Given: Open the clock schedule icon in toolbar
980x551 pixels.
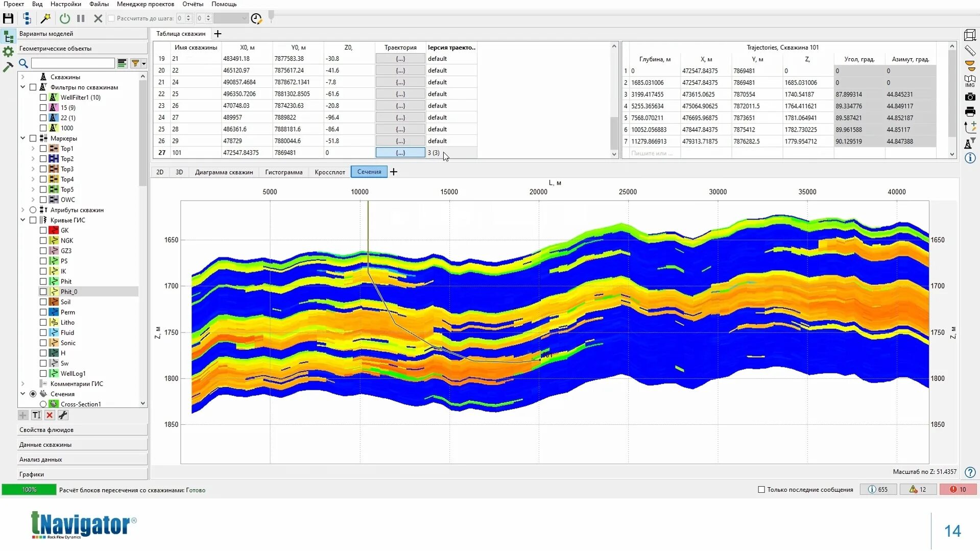Looking at the screenshot, I should (256, 19).
